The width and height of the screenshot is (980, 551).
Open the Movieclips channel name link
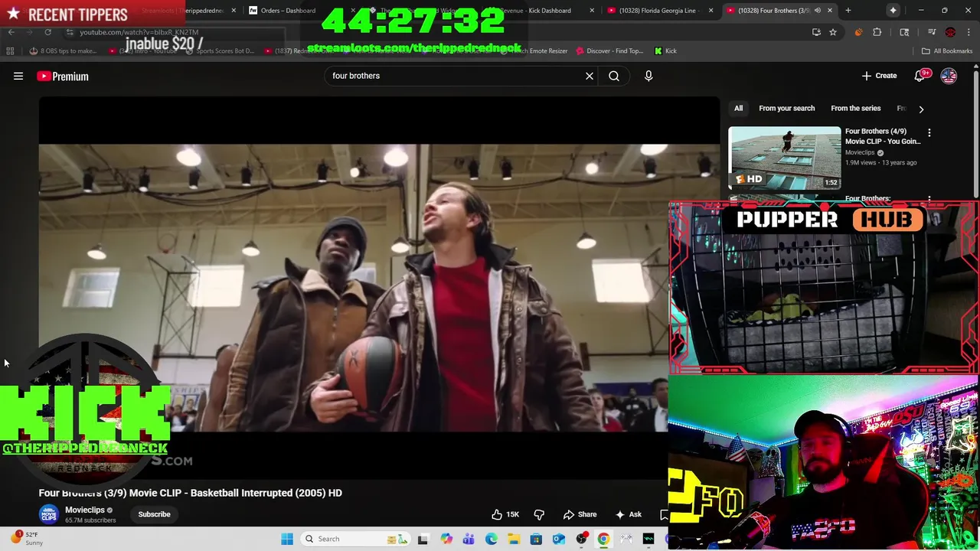point(85,510)
